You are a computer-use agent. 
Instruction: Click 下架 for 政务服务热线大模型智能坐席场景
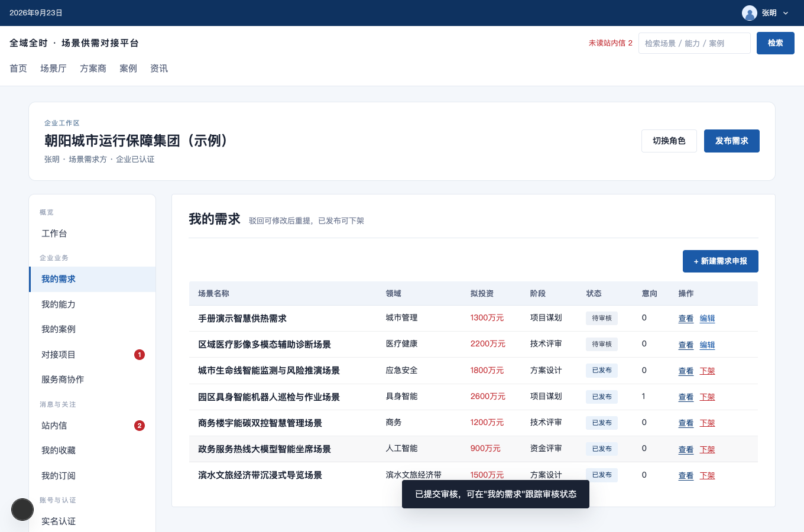point(707,450)
